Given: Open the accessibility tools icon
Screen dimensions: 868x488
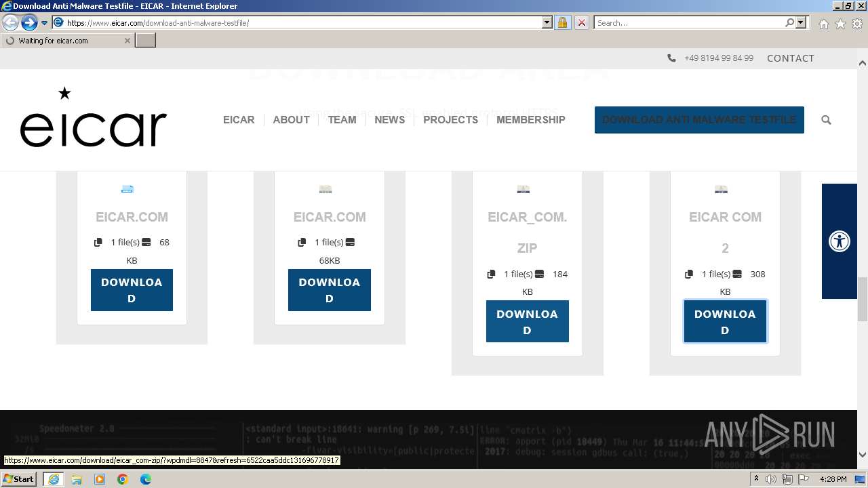Looking at the screenshot, I should click(x=840, y=241).
